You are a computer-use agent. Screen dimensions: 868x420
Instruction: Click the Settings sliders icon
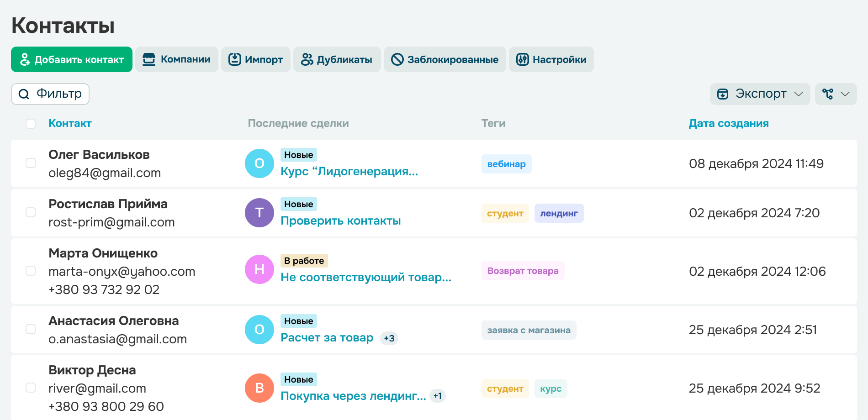pos(522,59)
